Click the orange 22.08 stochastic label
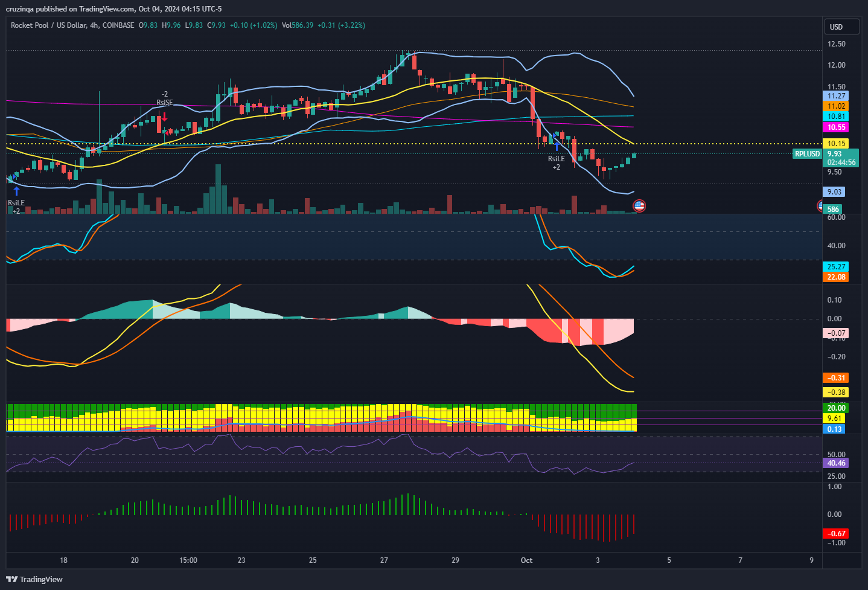 tap(836, 277)
